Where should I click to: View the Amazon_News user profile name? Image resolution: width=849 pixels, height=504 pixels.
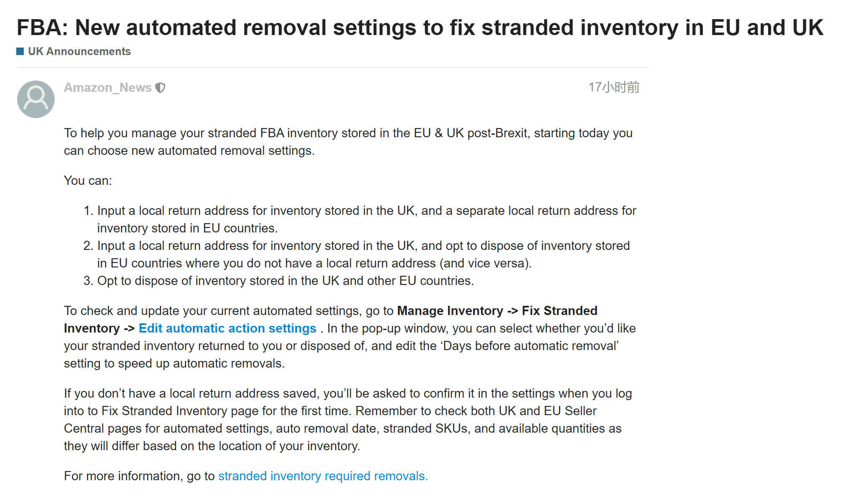(108, 88)
